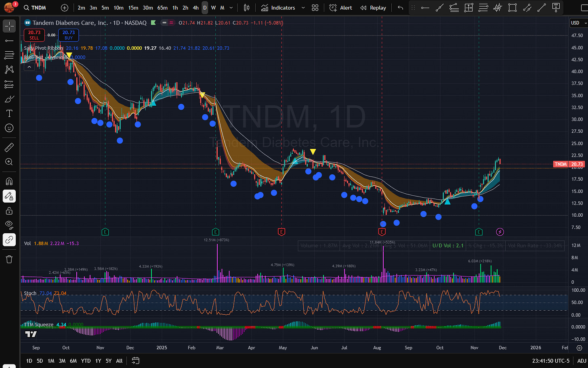Pick the horizontal lines favorite tool

click(x=483, y=7)
